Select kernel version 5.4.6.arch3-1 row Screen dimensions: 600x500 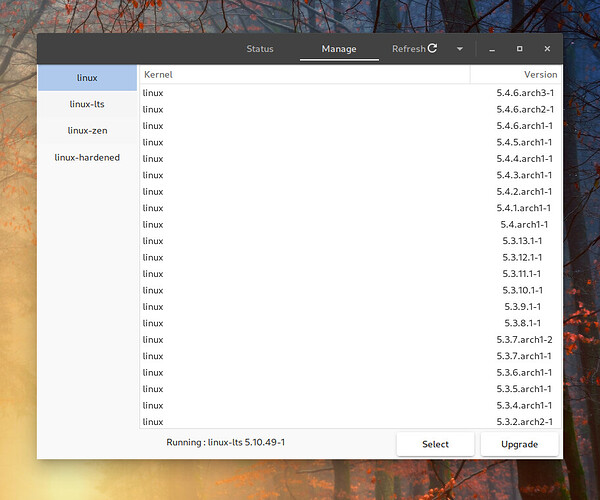[x=351, y=93]
